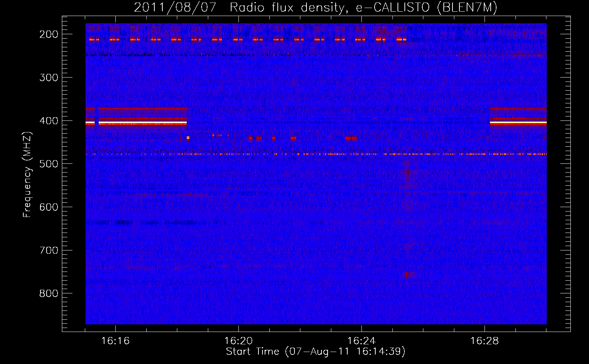Click the 16:28 time tick label

(485, 341)
